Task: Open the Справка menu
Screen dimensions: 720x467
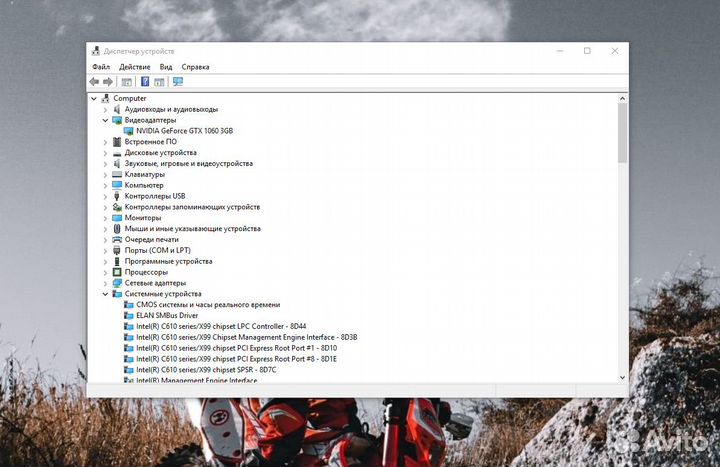Action: tap(195, 67)
